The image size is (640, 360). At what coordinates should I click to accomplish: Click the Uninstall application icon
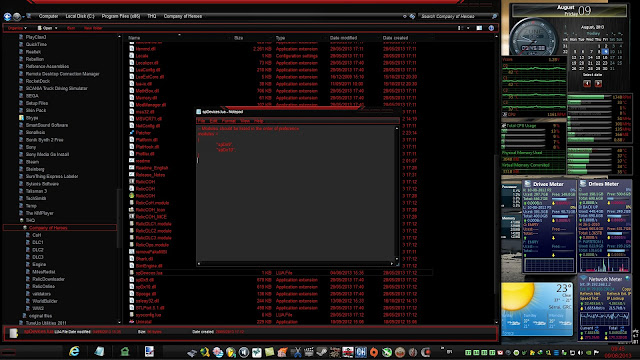(131, 322)
